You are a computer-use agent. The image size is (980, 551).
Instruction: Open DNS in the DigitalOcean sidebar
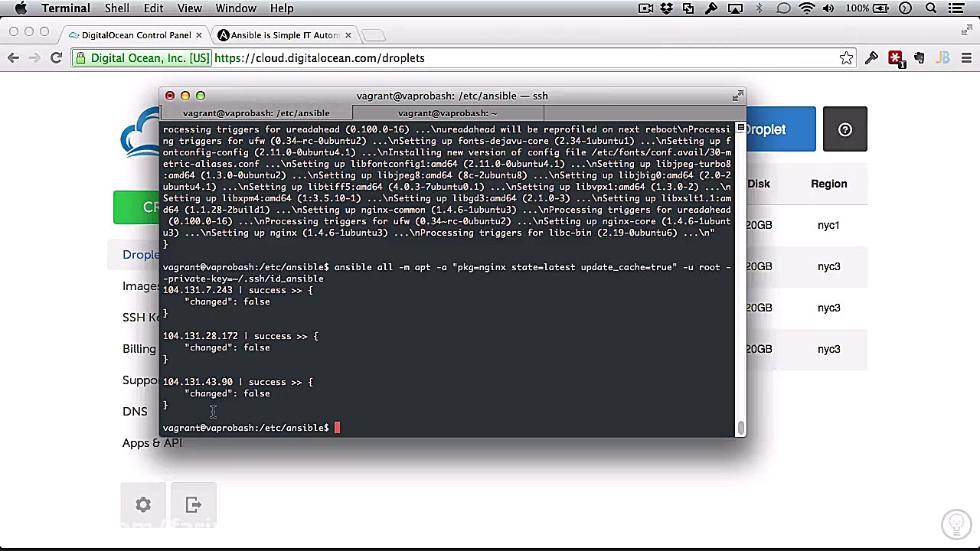[135, 412]
